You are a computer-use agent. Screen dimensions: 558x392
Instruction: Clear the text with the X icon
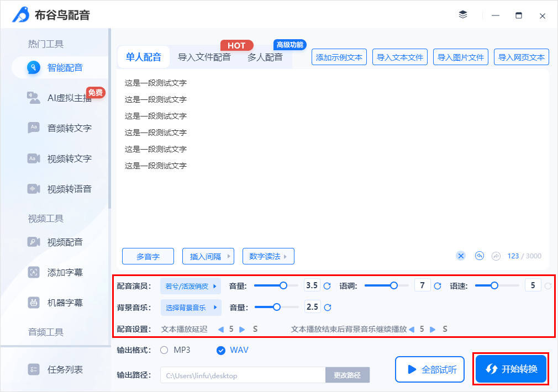point(461,256)
